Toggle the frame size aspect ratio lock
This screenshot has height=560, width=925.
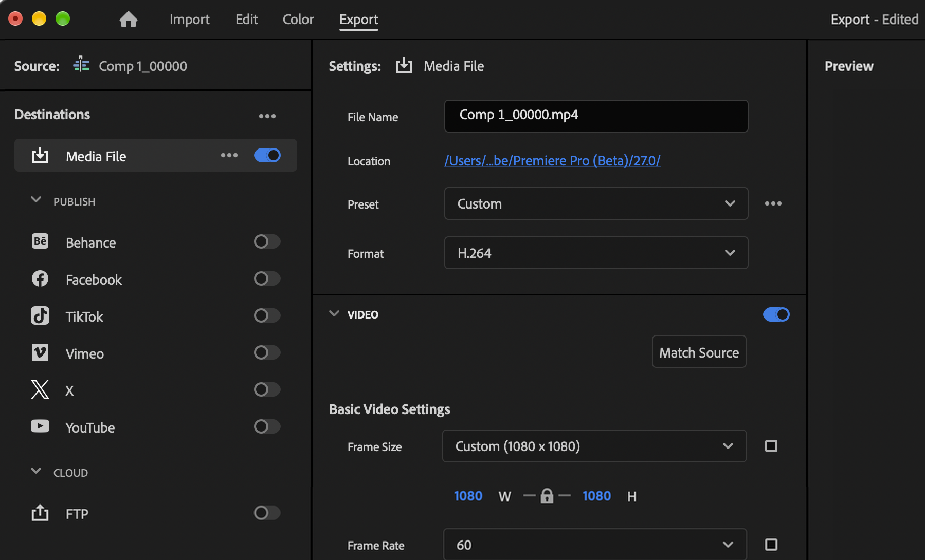click(x=547, y=496)
